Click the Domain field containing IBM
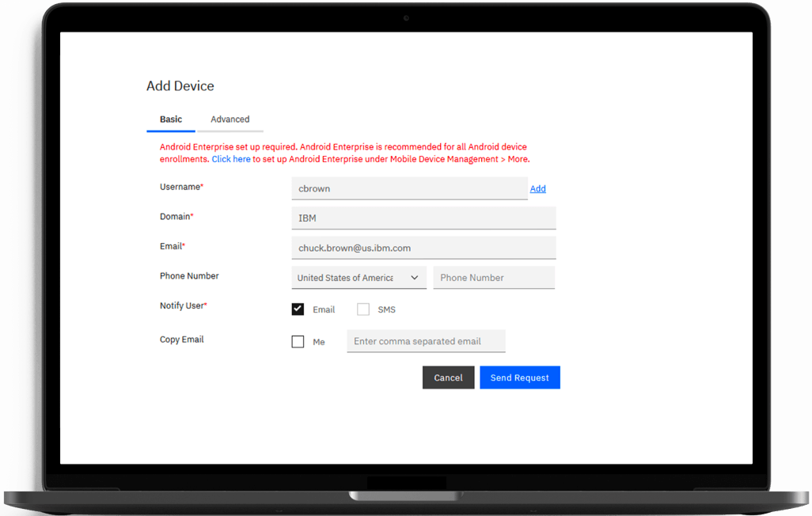Viewport: 812px width, 516px height. (x=423, y=218)
